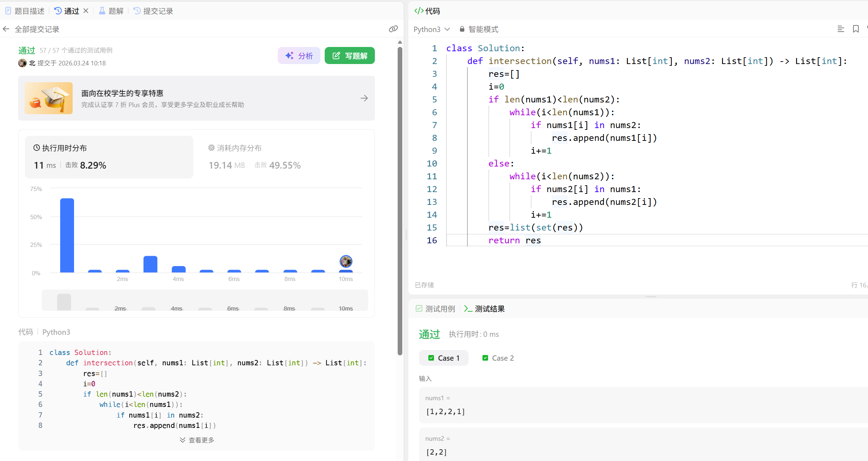Open the Python3 language dropdown
This screenshot has height=461, width=868.
pos(432,29)
